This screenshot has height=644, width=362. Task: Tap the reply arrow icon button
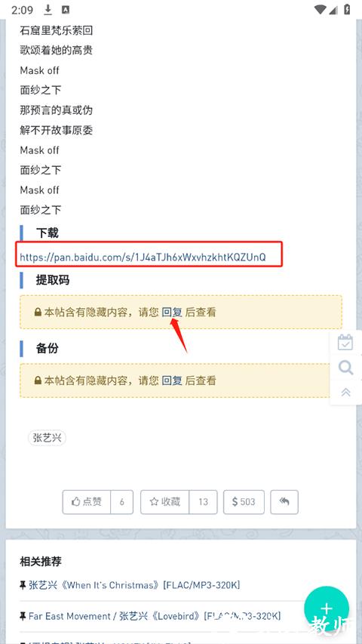284,502
